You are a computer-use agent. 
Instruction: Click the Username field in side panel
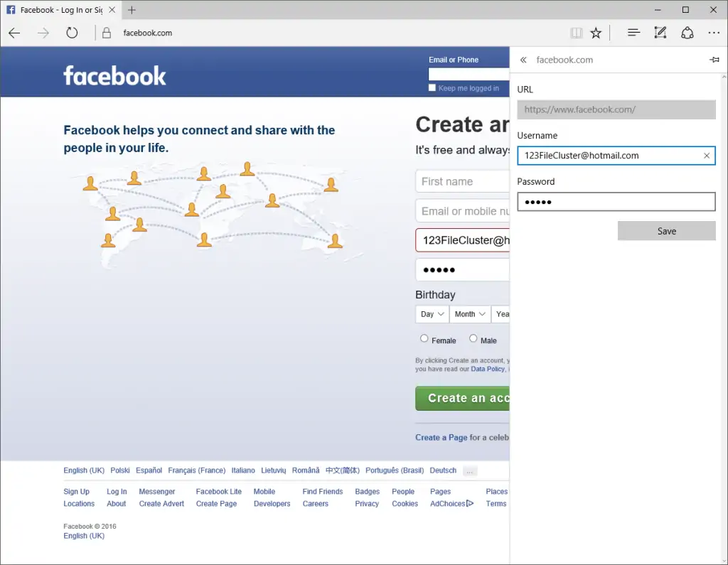[616, 156]
